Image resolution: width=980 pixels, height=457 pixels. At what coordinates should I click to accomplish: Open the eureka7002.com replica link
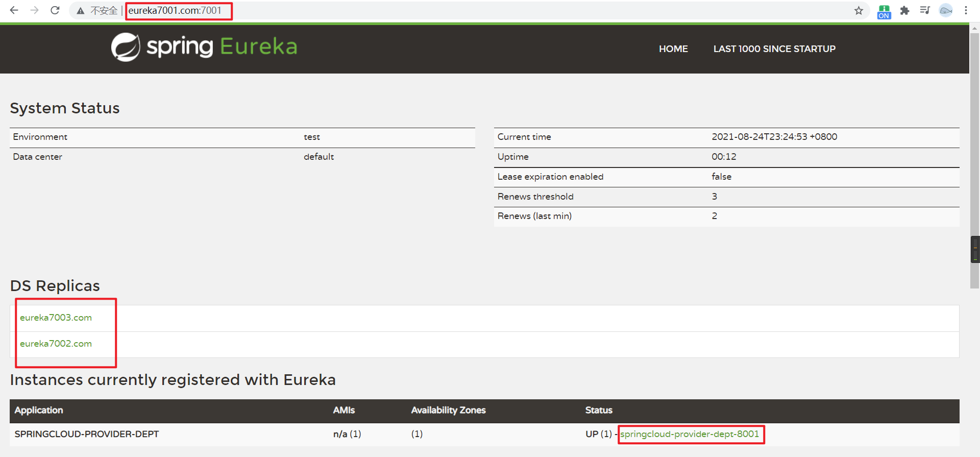coord(56,344)
